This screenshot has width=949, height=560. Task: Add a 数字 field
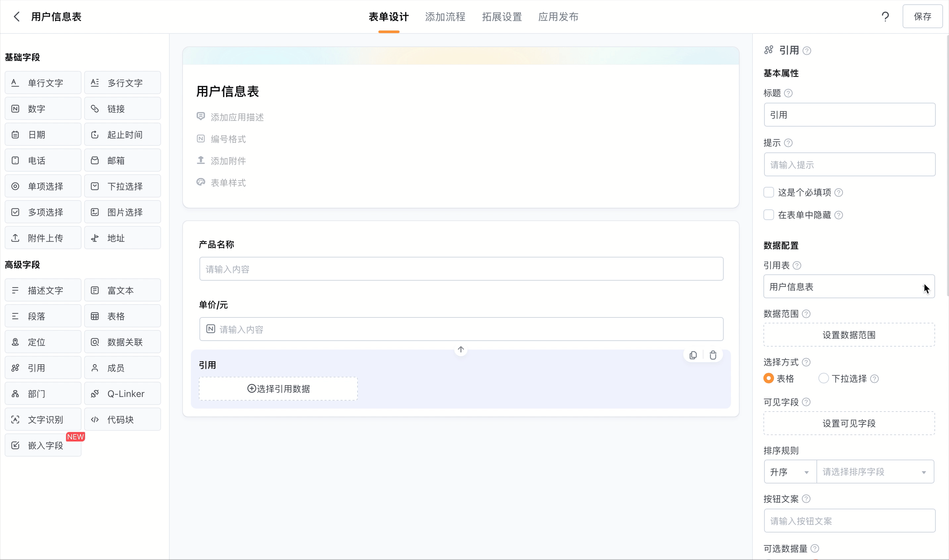point(43,109)
